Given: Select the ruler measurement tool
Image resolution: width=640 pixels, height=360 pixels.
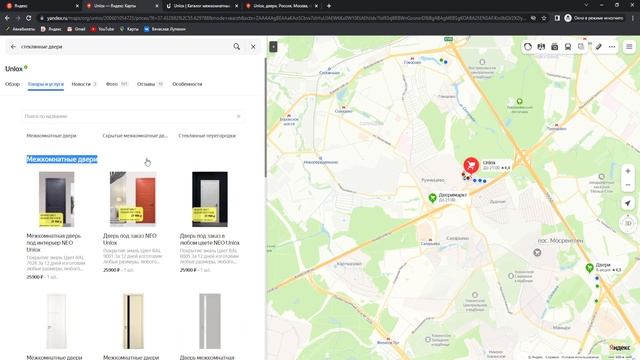Looking at the screenshot, I should [598, 47].
